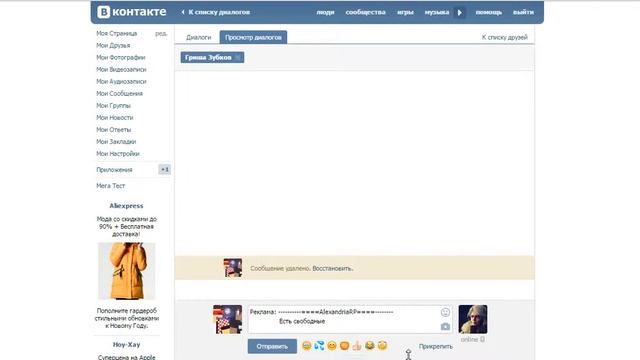Open сообщества in the top menu

pos(365,12)
